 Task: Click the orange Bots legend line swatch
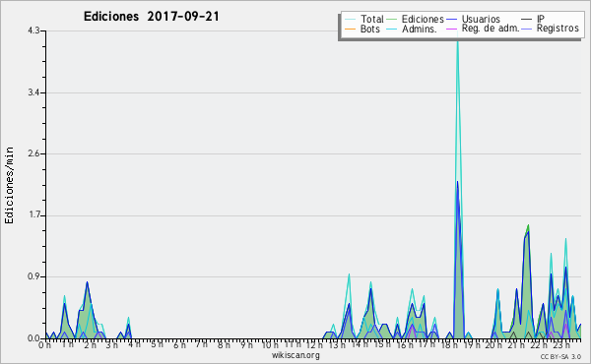coord(350,29)
